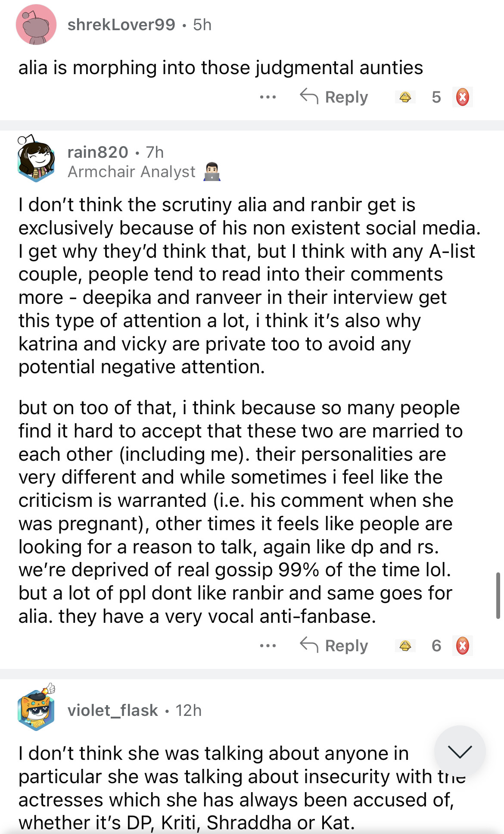Open shrekLover99 username profile link

(x=121, y=25)
